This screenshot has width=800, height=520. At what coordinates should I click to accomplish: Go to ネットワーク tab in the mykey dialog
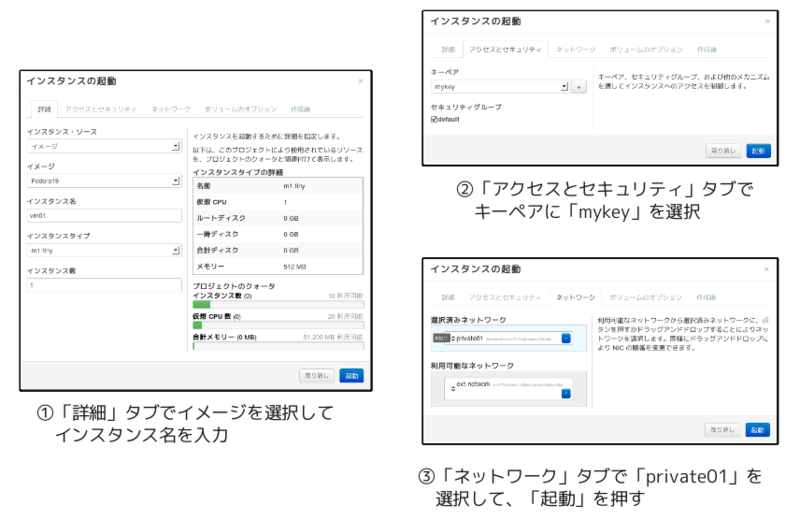click(576, 49)
